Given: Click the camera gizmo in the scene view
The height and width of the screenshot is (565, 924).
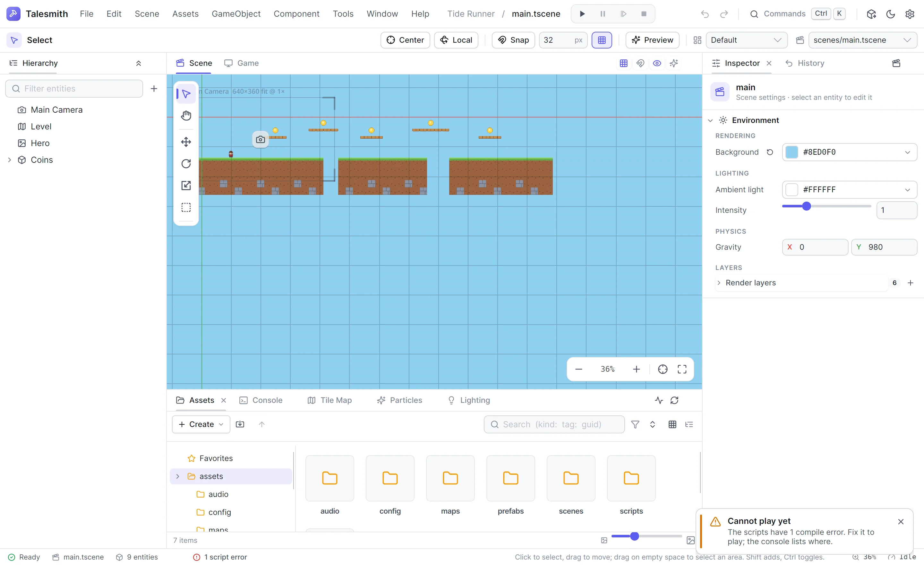Looking at the screenshot, I should pos(261,140).
